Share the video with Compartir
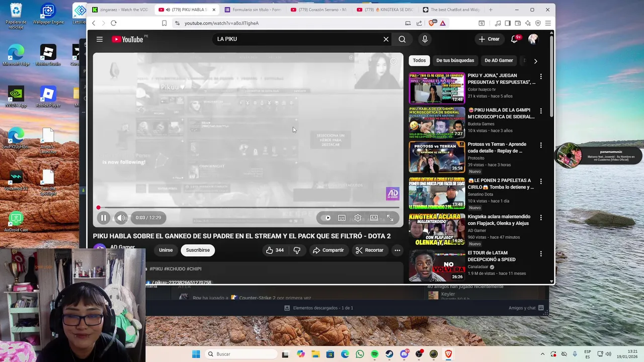Image resolution: width=644 pixels, height=362 pixels. pos(328,250)
